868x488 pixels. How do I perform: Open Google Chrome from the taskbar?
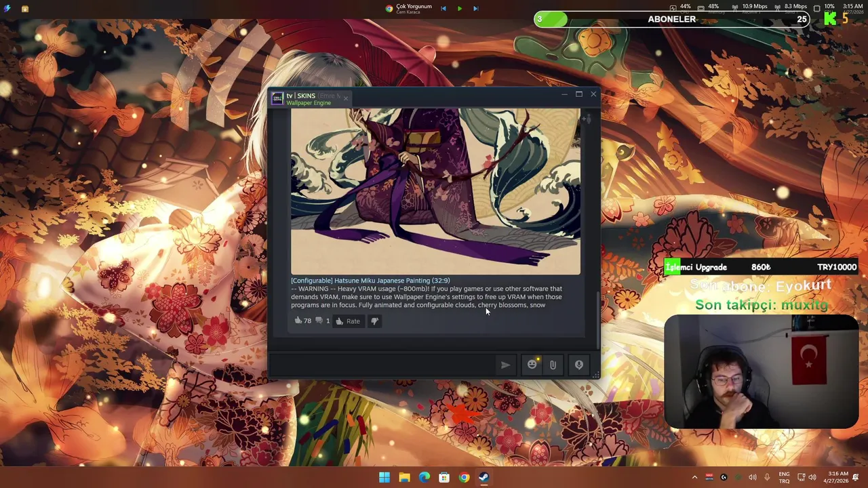coord(464,477)
